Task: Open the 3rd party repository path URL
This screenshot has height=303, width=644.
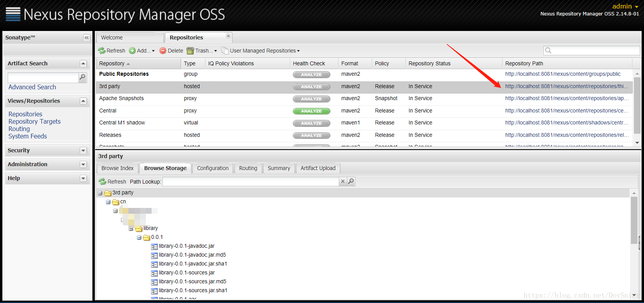Action: (567, 86)
